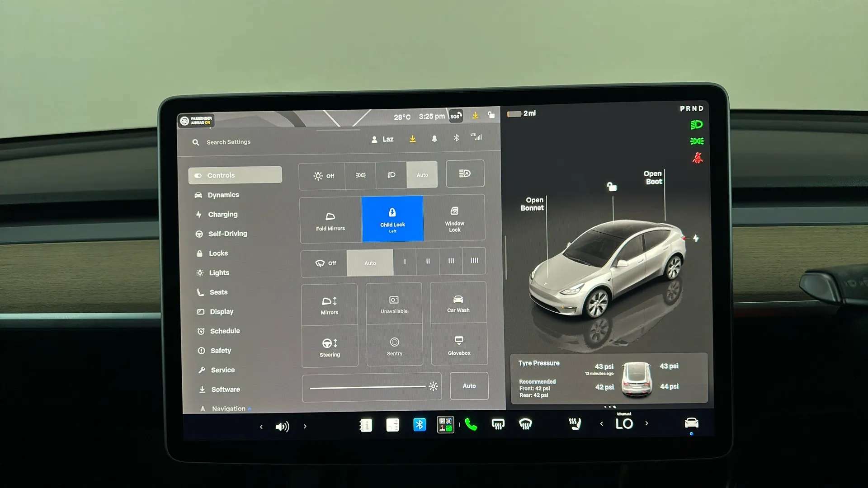Select wiper speed III
This screenshot has height=488, width=868.
tap(451, 261)
